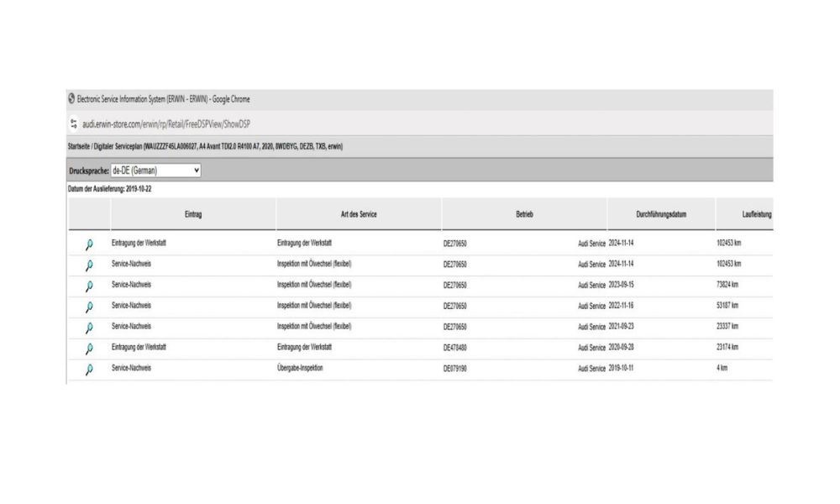Click 'Eintragung der Werkstatt' entry in the 2024-11-14 row
The width and height of the screenshot is (840, 504).
(139, 243)
